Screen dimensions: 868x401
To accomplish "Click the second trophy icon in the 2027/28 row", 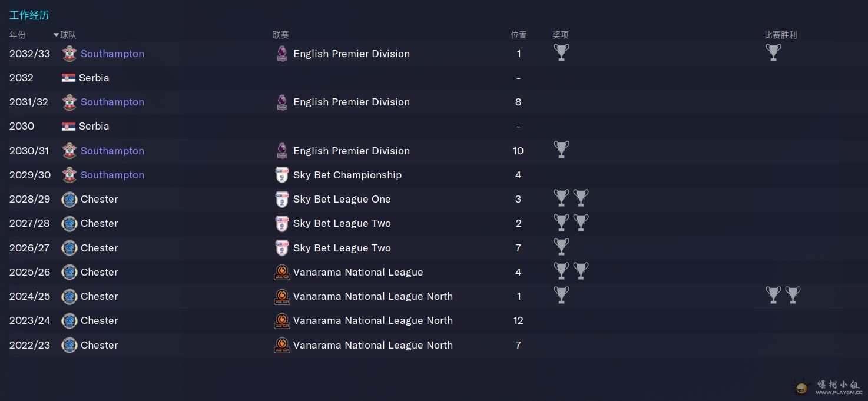I will click(x=581, y=222).
